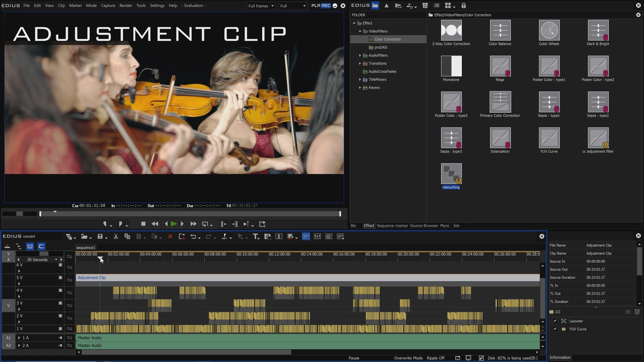Image resolution: width=644 pixels, height=362 pixels.
Task: Click the Color Wheel effect icon
Action: point(549,30)
